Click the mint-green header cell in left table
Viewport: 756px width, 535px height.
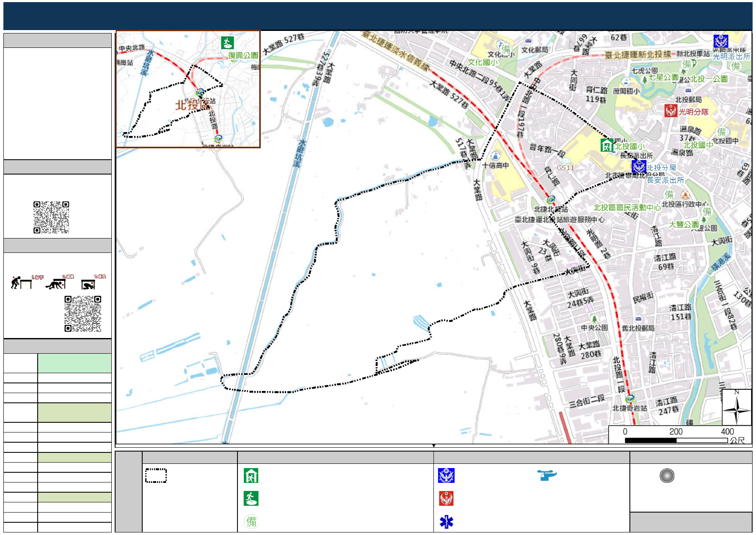(74, 363)
